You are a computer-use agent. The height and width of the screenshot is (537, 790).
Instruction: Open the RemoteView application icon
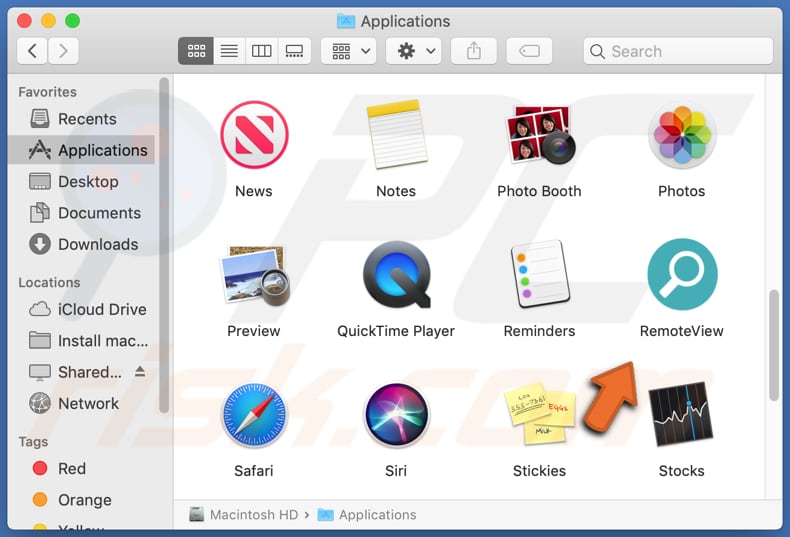pyautogui.click(x=681, y=274)
